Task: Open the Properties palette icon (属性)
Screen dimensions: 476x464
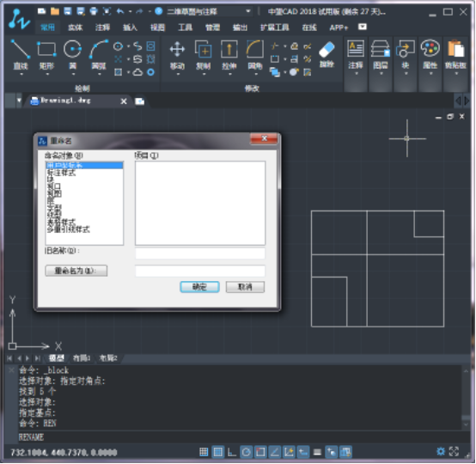Action: [x=430, y=56]
